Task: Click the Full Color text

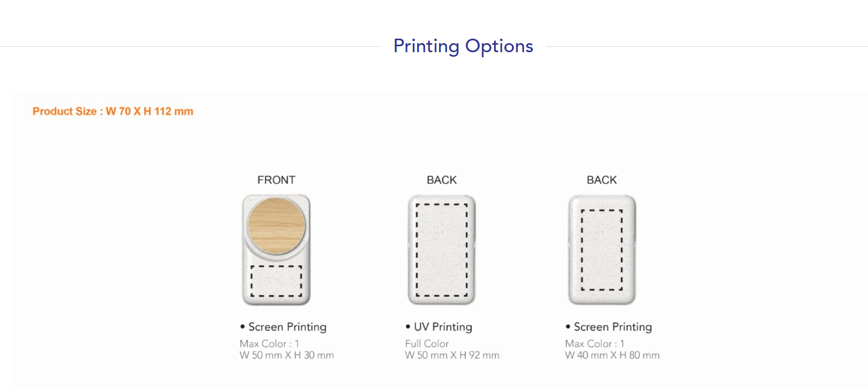Action: [x=427, y=344]
